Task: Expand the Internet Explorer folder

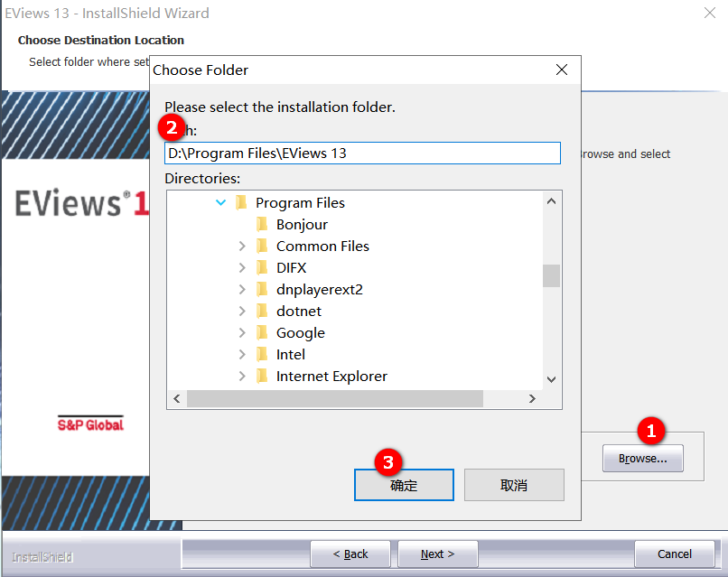Action: coord(242,376)
